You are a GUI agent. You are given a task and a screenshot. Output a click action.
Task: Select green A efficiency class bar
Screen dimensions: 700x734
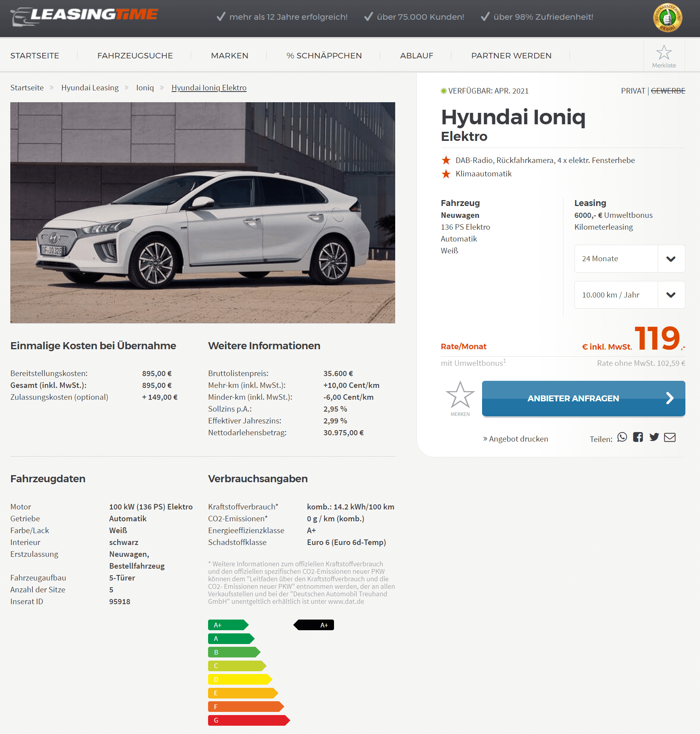pyautogui.click(x=231, y=639)
